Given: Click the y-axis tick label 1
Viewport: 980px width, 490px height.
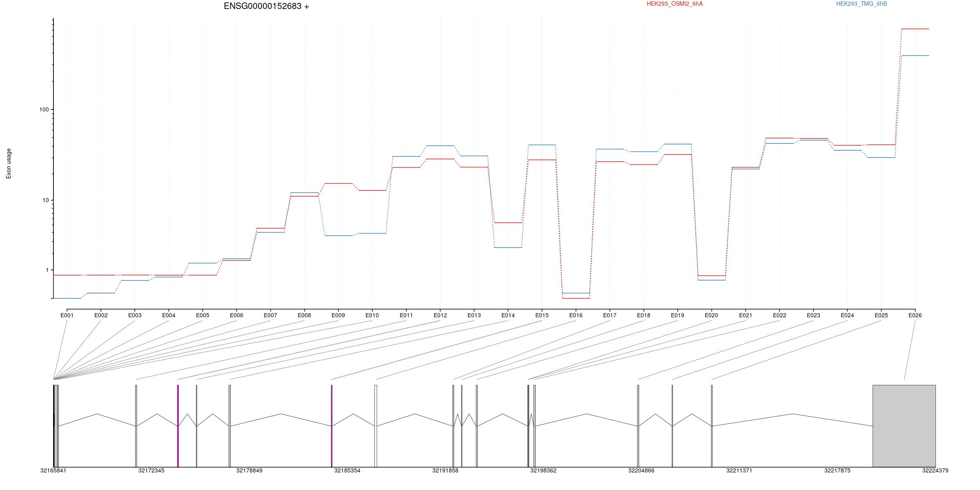Looking at the screenshot, I should [47, 270].
